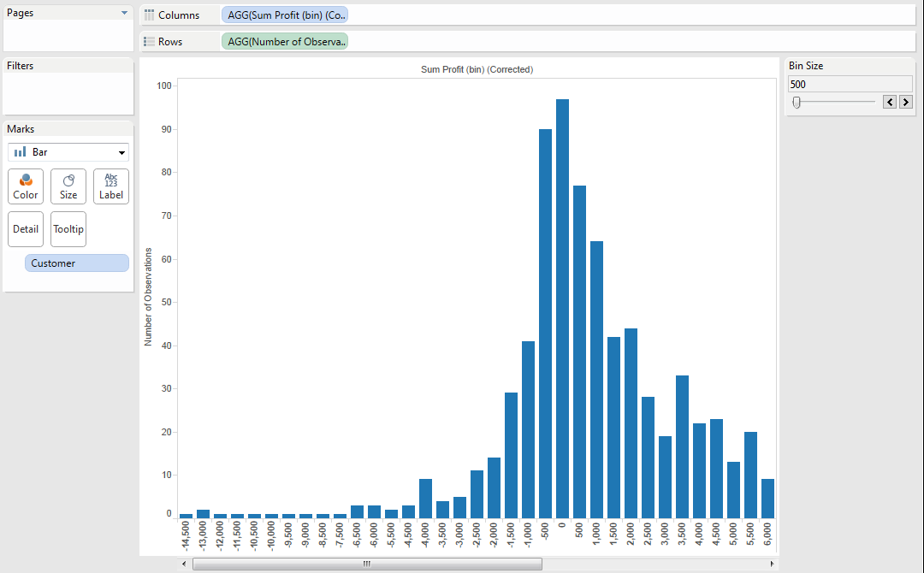Open the Tooltip mark editor

[x=68, y=228]
